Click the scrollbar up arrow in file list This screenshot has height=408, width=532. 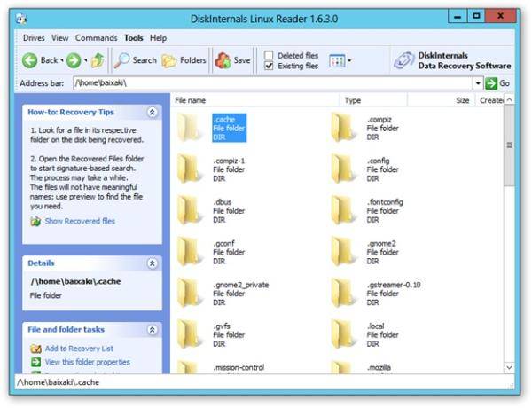[509, 100]
